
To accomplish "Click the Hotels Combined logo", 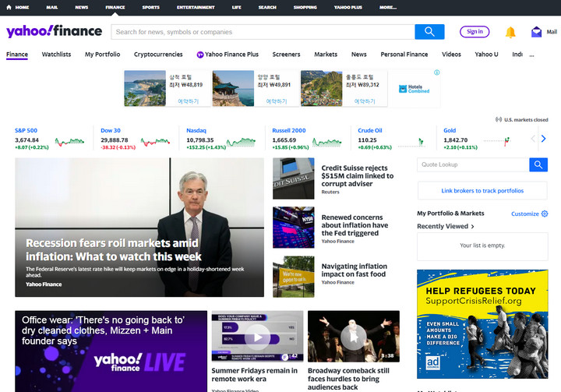I will pyautogui.click(x=414, y=89).
